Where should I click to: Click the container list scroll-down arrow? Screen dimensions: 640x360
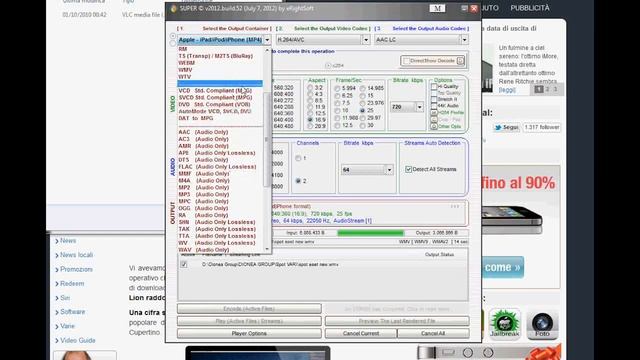click(x=267, y=249)
